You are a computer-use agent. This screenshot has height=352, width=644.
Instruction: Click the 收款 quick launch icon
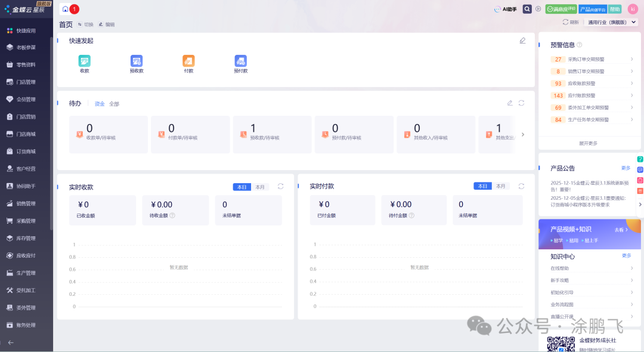84,61
